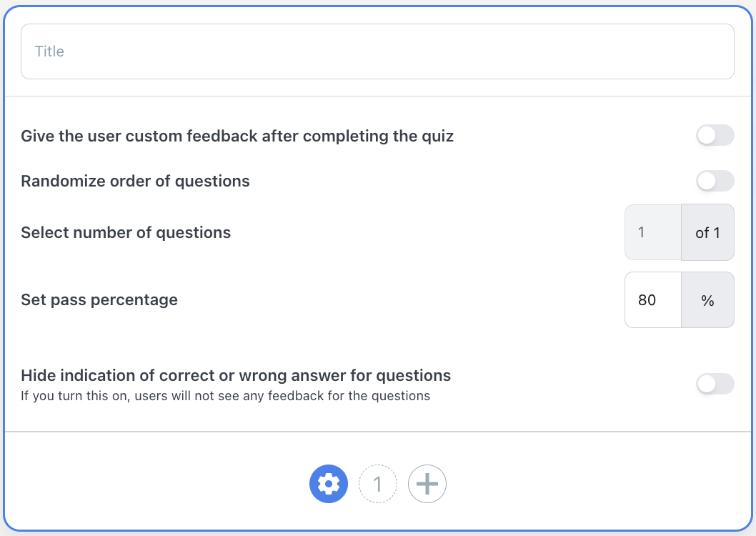Click the knob of the Randomize toggle
This screenshot has width=756, height=536.
tap(707, 181)
